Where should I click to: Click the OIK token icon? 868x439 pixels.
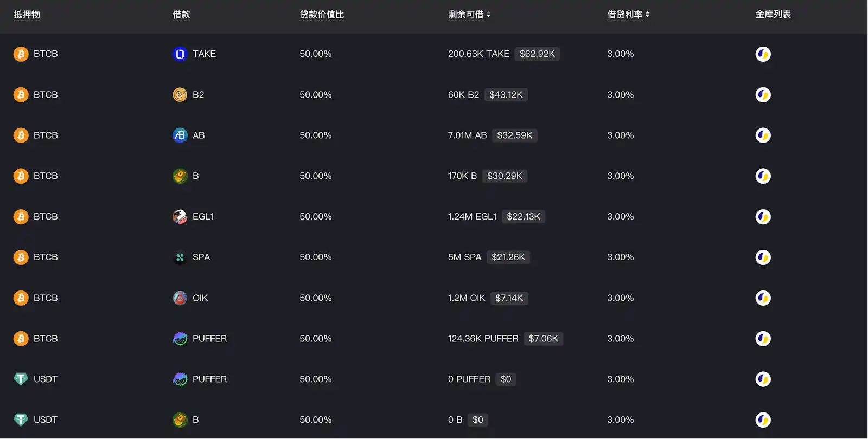tap(180, 298)
